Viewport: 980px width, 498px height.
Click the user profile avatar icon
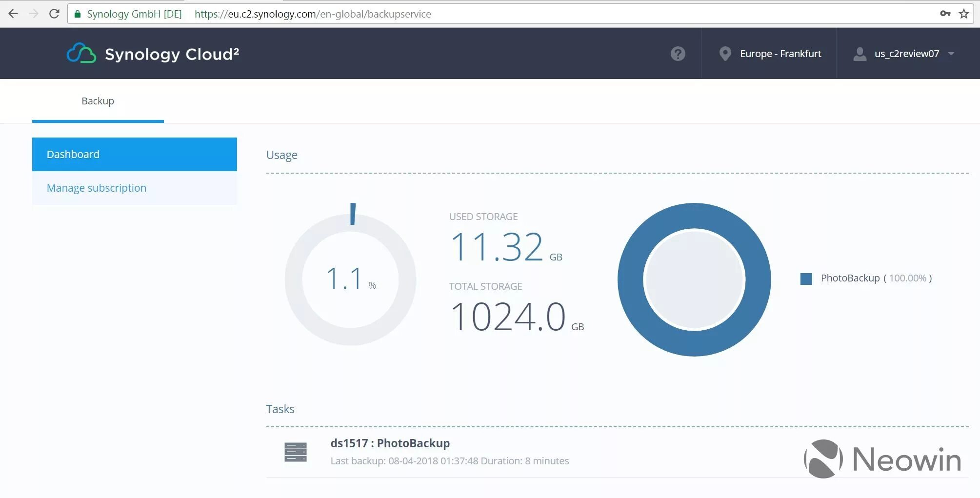click(860, 54)
